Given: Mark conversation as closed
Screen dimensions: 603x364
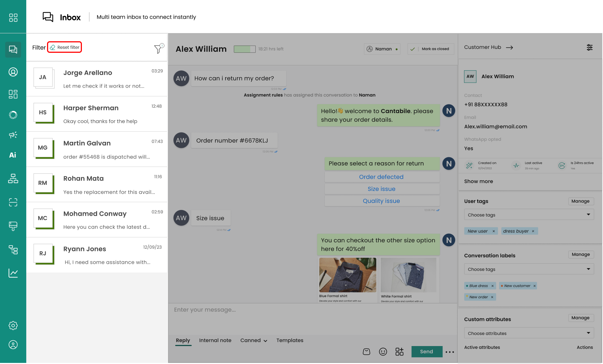Looking at the screenshot, I should (431, 49).
